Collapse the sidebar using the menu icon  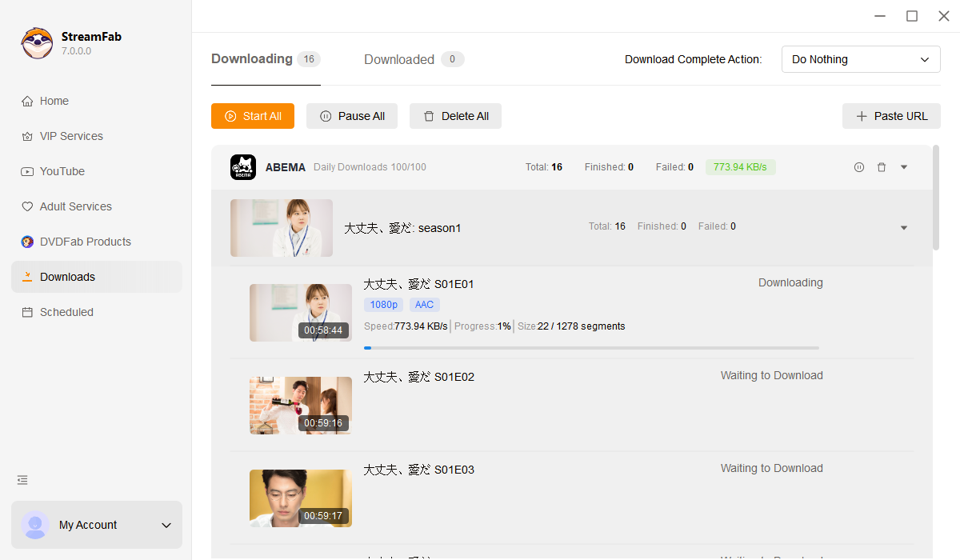pyautogui.click(x=22, y=480)
